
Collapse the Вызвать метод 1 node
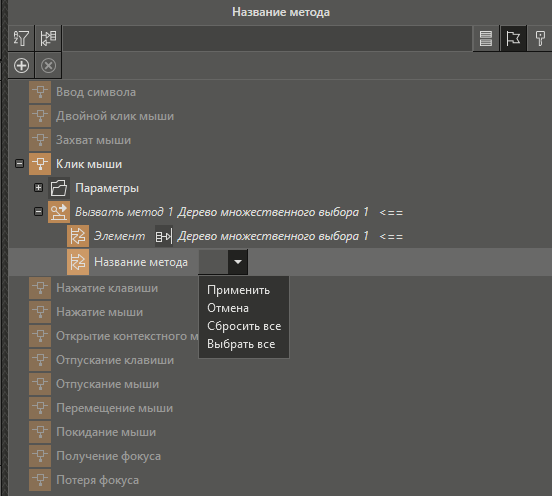(x=38, y=212)
